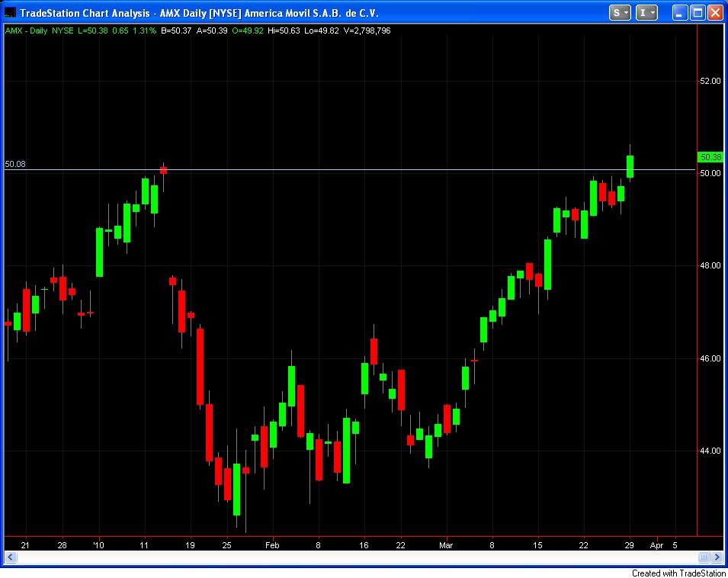
Task: Click the 25 date label on the axis
Action: 226,545
